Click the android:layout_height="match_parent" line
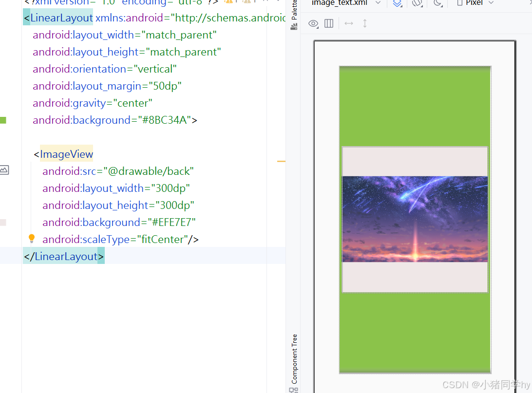 tap(127, 52)
